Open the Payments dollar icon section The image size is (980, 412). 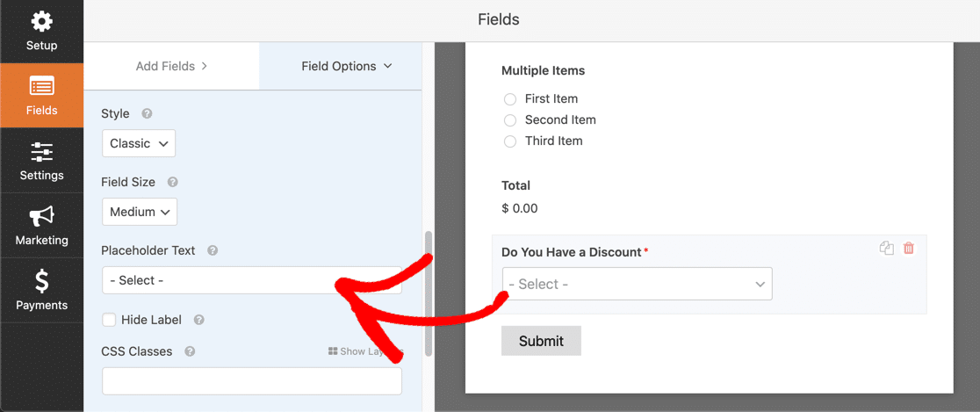tap(41, 282)
